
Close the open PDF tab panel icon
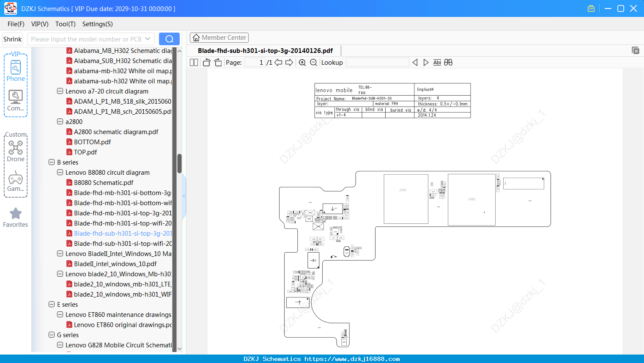coord(636,50)
